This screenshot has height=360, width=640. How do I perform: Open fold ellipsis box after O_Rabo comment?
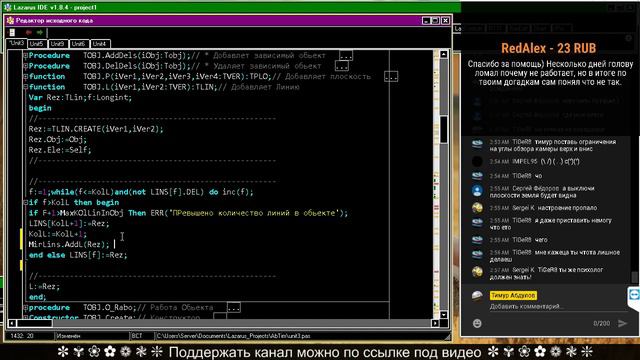(234, 308)
